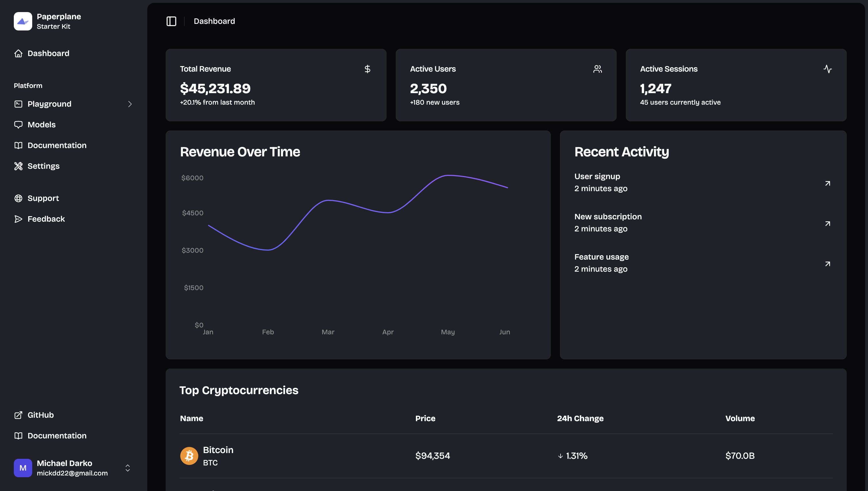Open Michael Darko account switcher

pyautogui.click(x=127, y=468)
